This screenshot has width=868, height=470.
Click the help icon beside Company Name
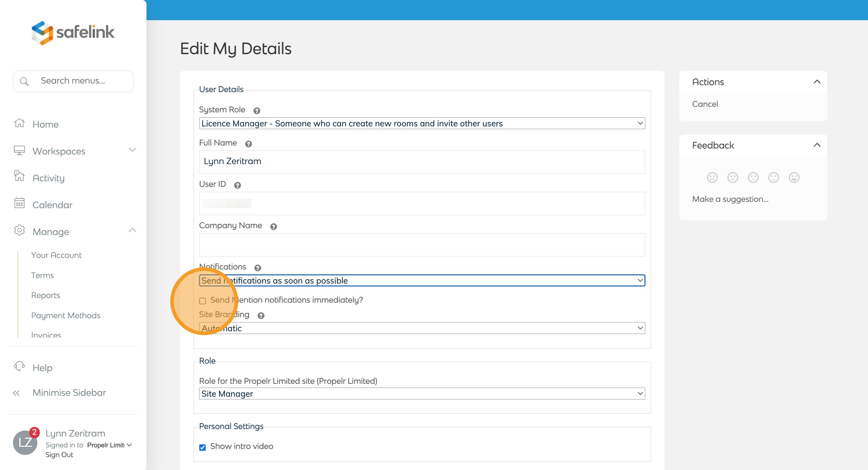point(273,227)
